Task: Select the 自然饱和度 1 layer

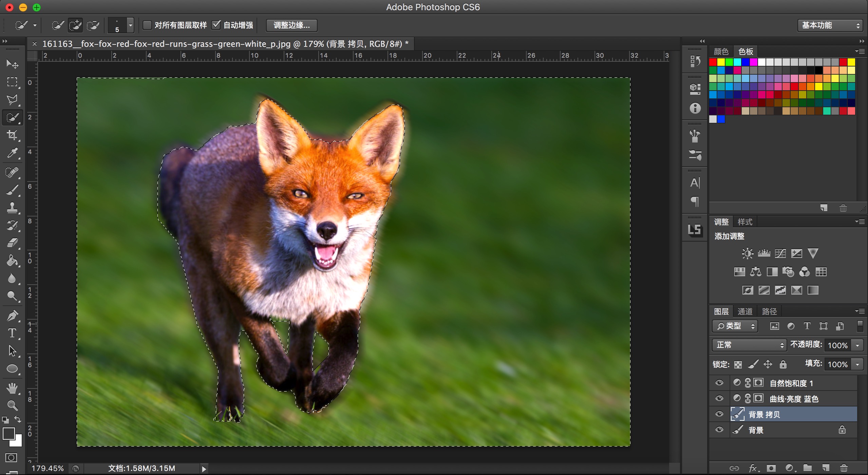Action: coord(791,383)
